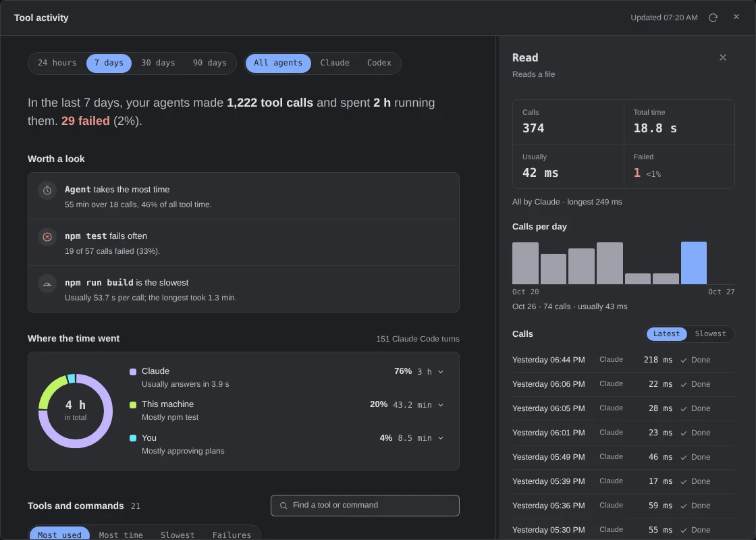Open the Yesterday 06:01 PM call row
This screenshot has height=540, width=756.
click(x=624, y=433)
